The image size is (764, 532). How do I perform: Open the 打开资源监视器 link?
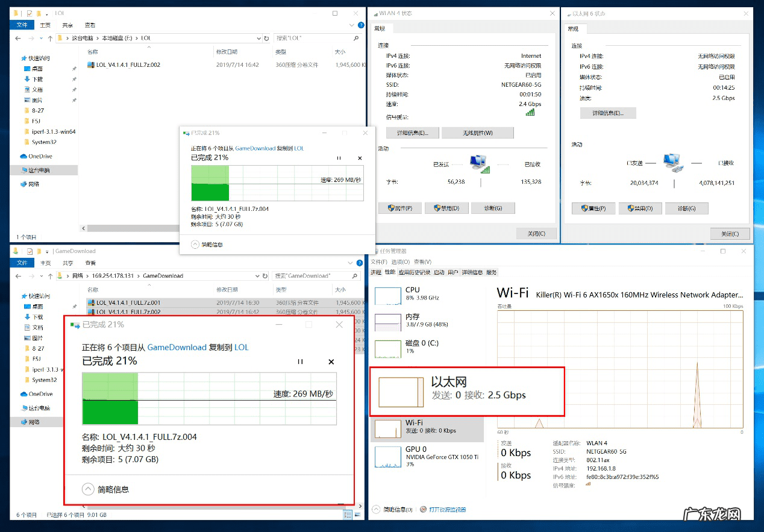click(446, 510)
